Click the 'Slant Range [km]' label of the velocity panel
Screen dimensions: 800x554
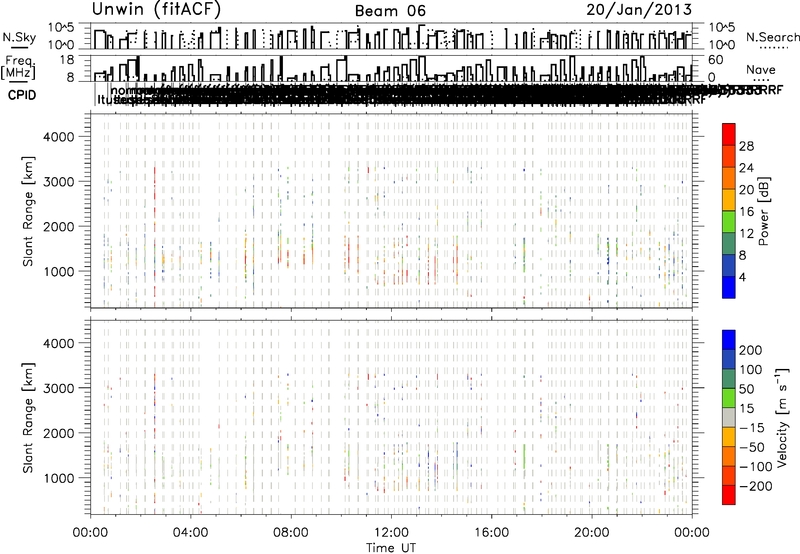[28, 417]
